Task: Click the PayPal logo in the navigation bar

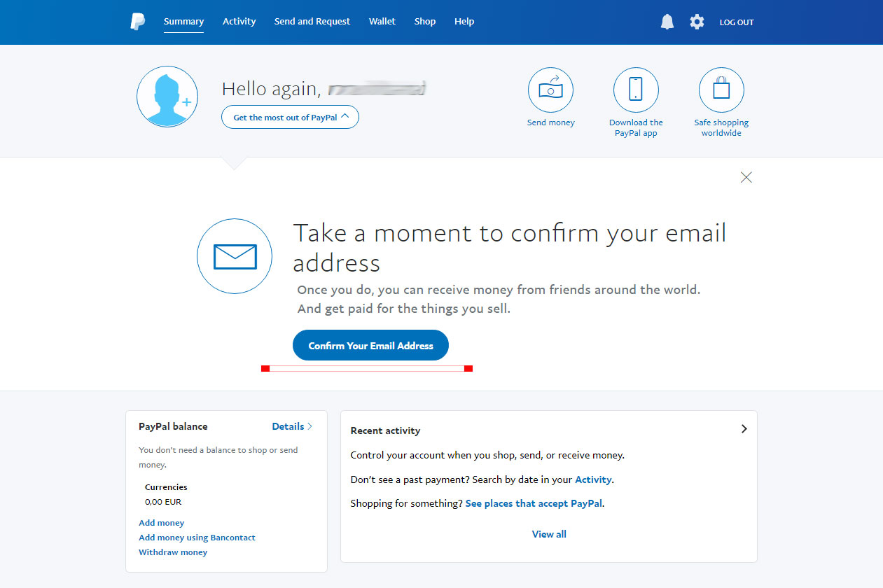Action: [137, 21]
